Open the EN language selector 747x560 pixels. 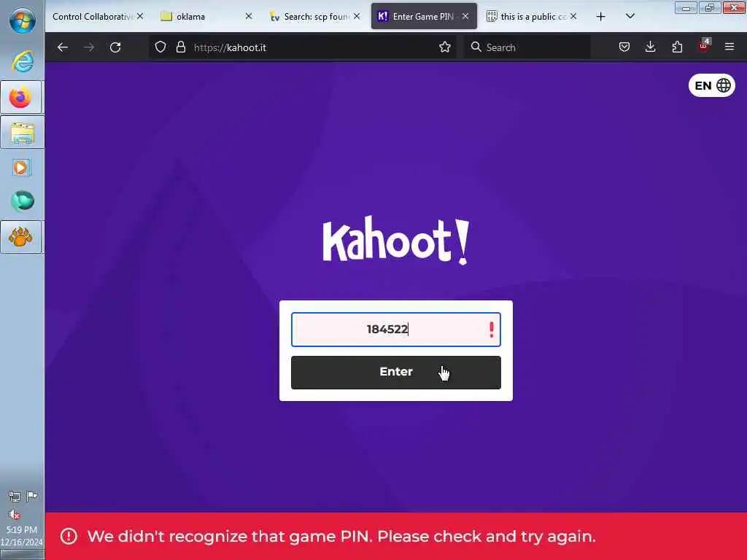pyautogui.click(x=712, y=86)
